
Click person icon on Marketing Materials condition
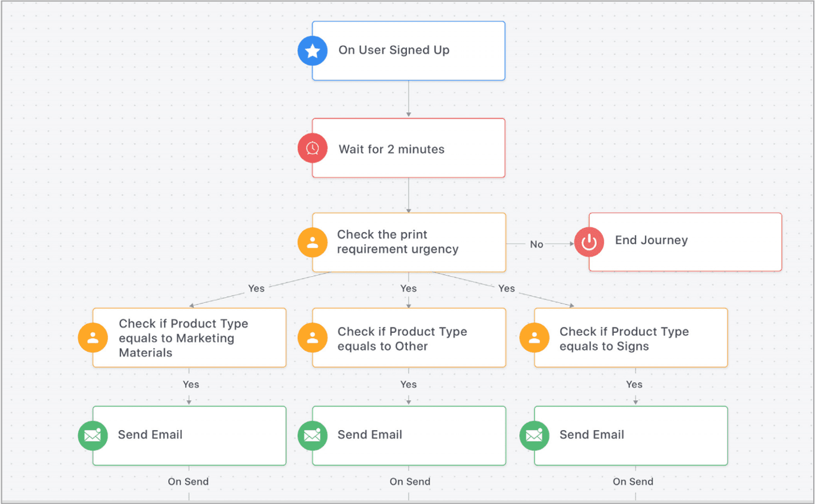click(x=92, y=337)
